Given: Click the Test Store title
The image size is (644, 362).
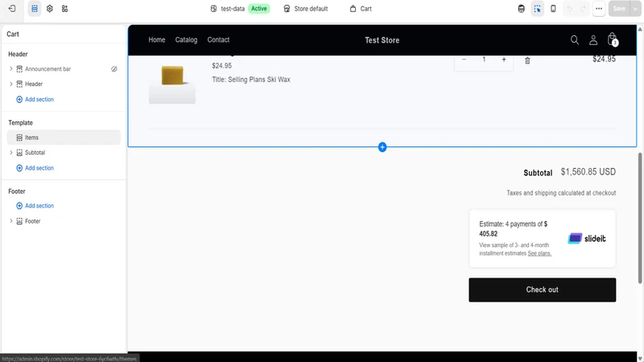Looking at the screenshot, I should pyautogui.click(x=382, y=40).
